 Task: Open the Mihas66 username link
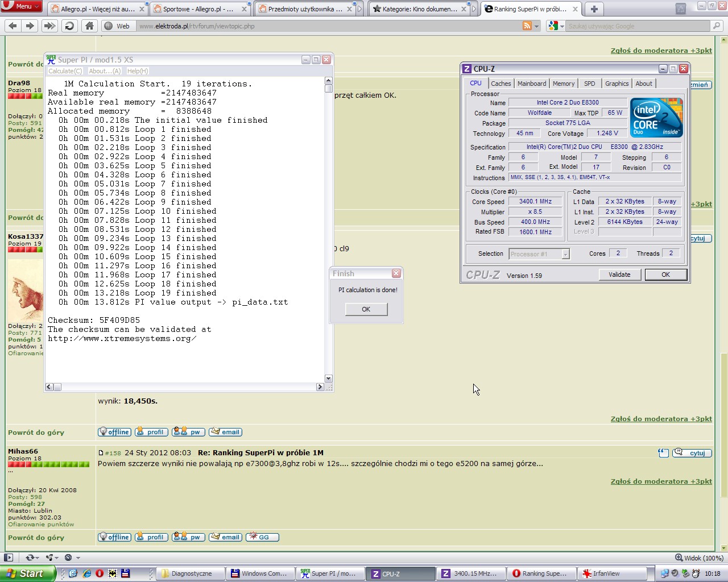23,451
